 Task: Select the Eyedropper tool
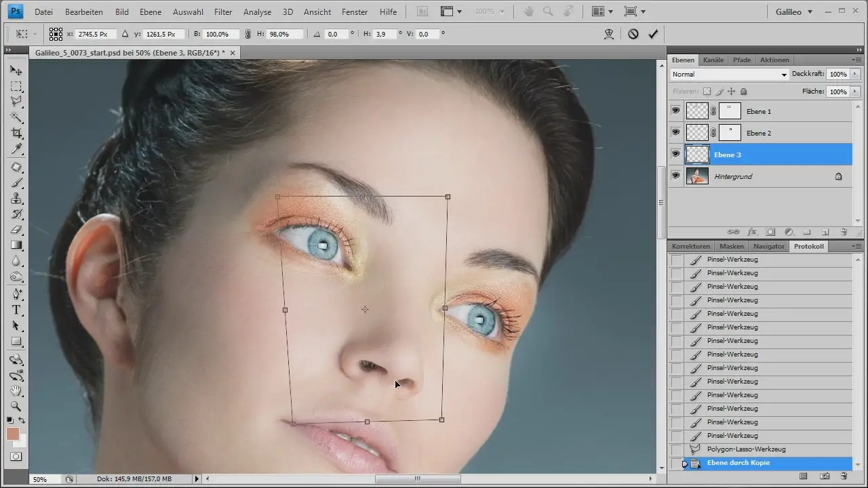pyautogui.click(x=16, y=149)
